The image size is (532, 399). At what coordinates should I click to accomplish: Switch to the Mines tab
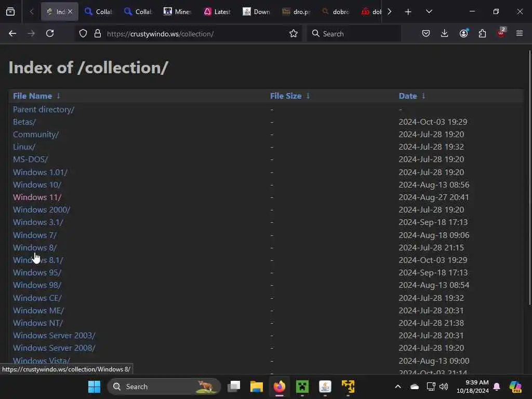point(178,12)
